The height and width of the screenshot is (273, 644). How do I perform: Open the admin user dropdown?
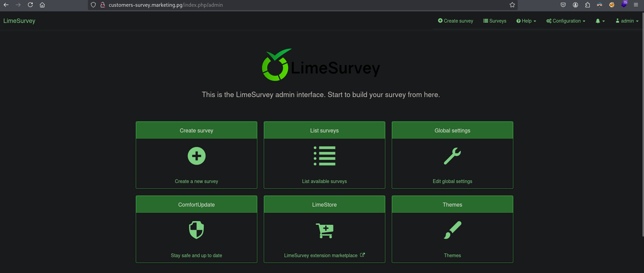point(627,21)
